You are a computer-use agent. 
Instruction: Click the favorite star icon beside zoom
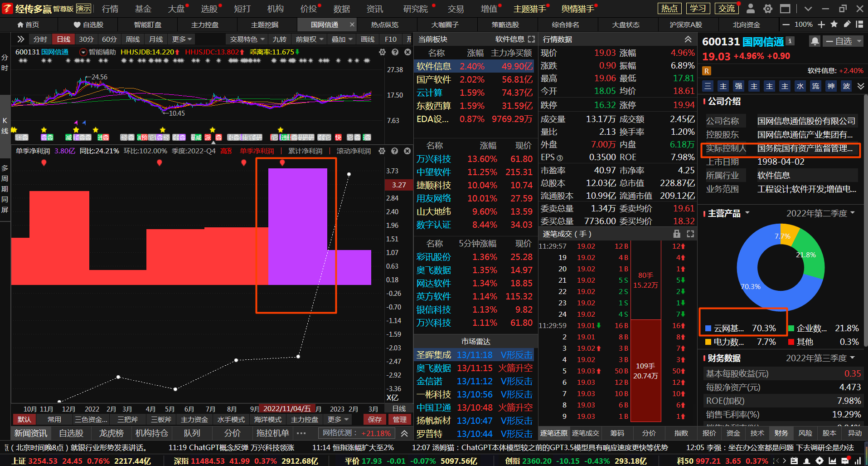834,25
